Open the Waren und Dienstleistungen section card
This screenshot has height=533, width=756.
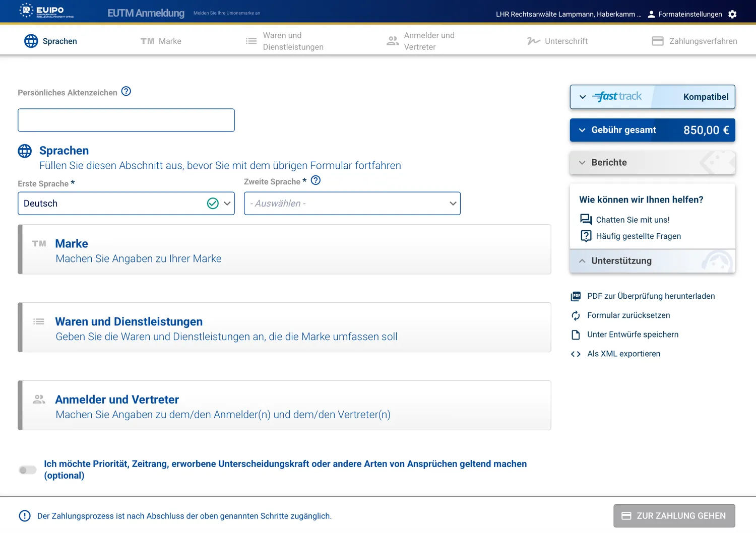pos(284,327)
